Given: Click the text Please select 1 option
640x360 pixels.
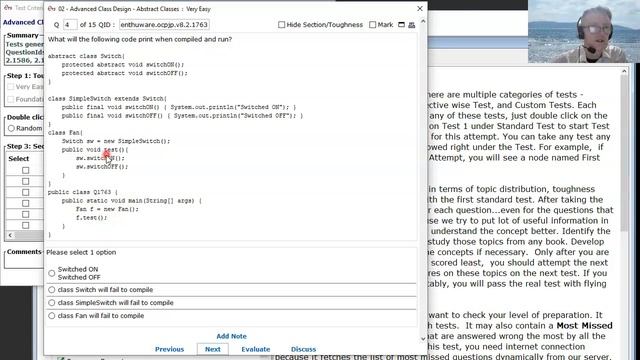Looking at the screenshot, I should point(81,252).
